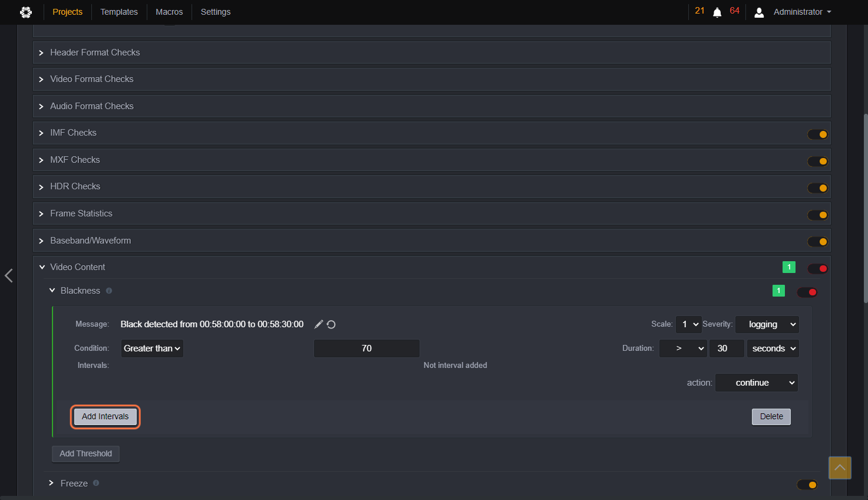Click the Add Intervals button
This screenshot has height=500, width=868.
point(105,417)
